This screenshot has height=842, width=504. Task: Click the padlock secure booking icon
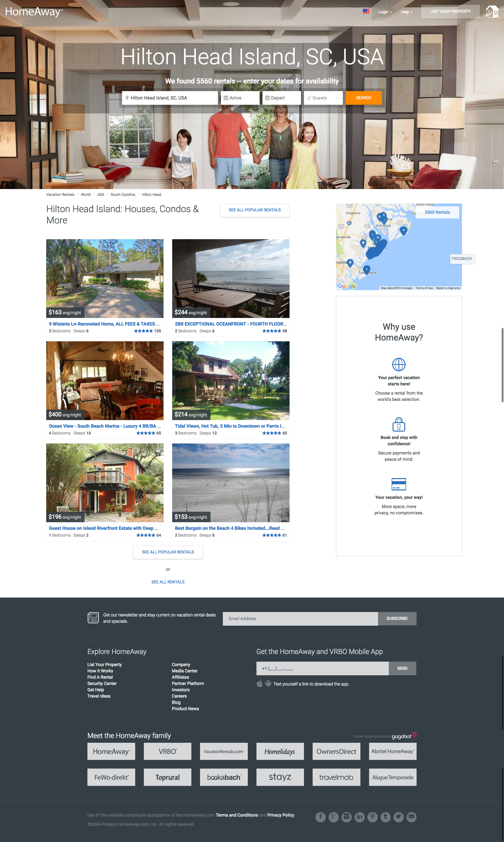click(x=399, y=424)
